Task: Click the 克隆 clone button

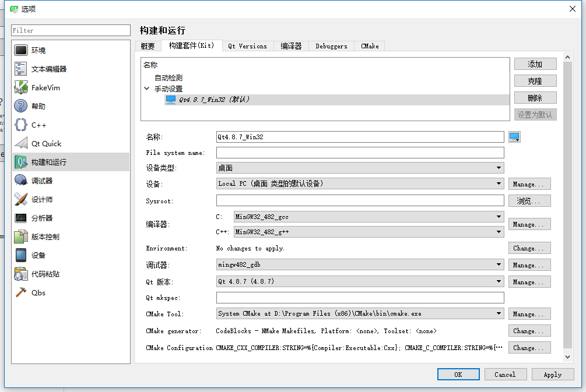Action: tap(535, 81)
